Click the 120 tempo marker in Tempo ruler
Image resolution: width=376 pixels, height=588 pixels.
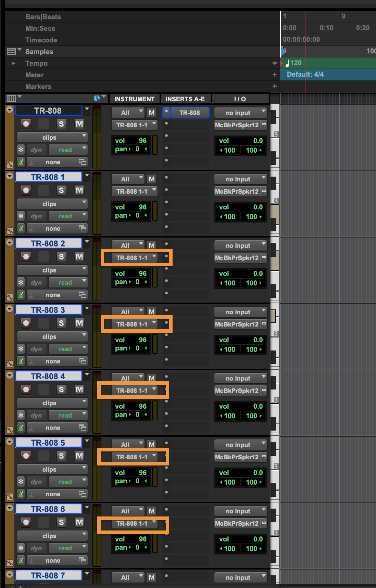(294, 63)
